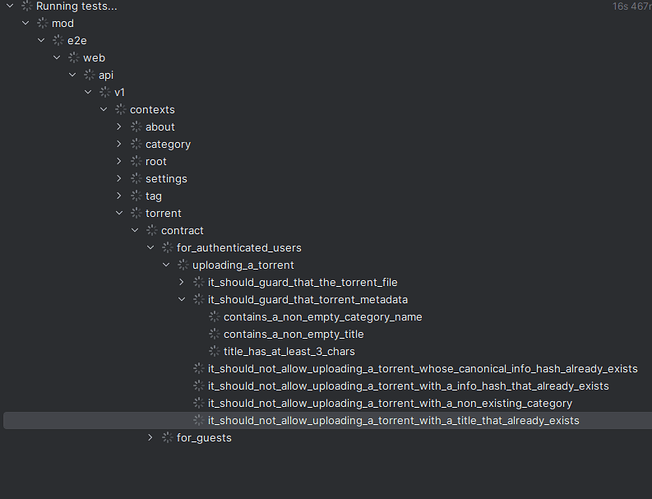Expand it_should_guard_that_the_torrent_file node

(x=182, y=282)
